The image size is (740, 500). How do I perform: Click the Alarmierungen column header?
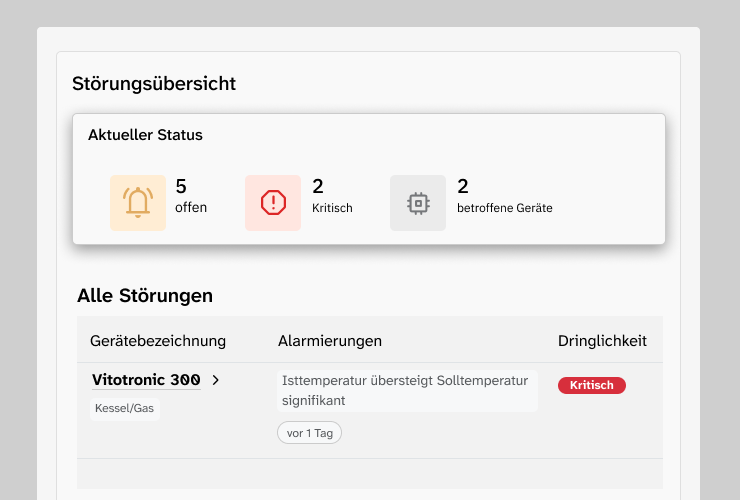click(330, 341)
